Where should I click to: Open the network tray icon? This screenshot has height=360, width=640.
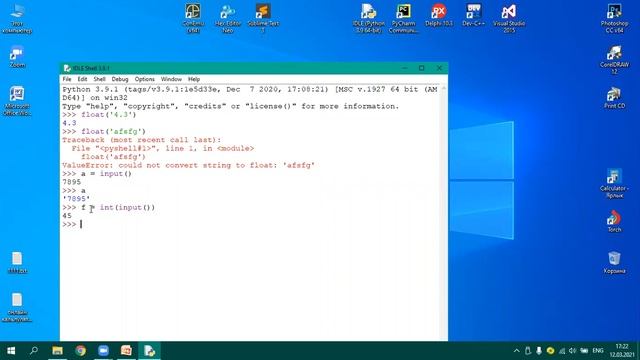[x=562, y=351]
